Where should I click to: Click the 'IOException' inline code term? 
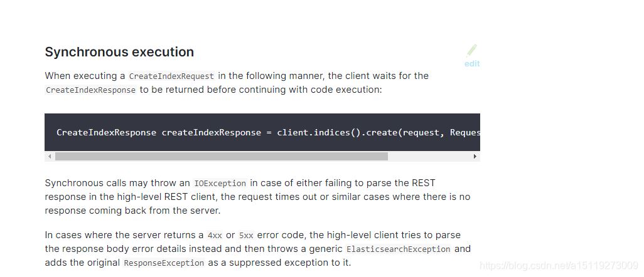click(220, 184)
